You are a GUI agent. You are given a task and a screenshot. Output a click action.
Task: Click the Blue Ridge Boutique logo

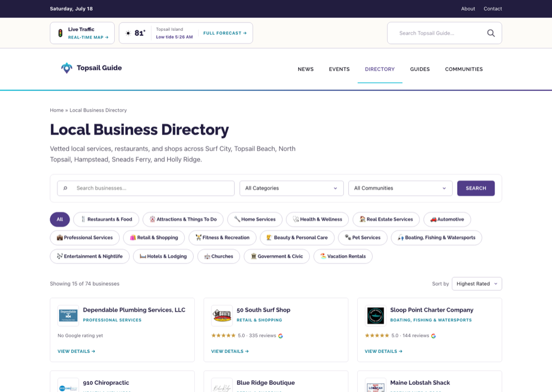pyautogui.click(x=222, y=385)
